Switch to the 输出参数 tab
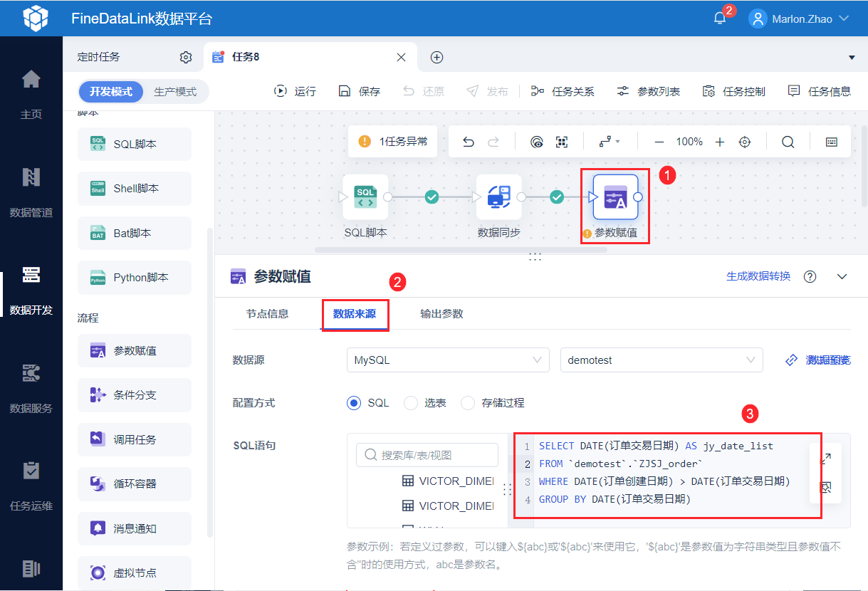Viewport: 868px width, 591px height. click(x=441, y=314)
